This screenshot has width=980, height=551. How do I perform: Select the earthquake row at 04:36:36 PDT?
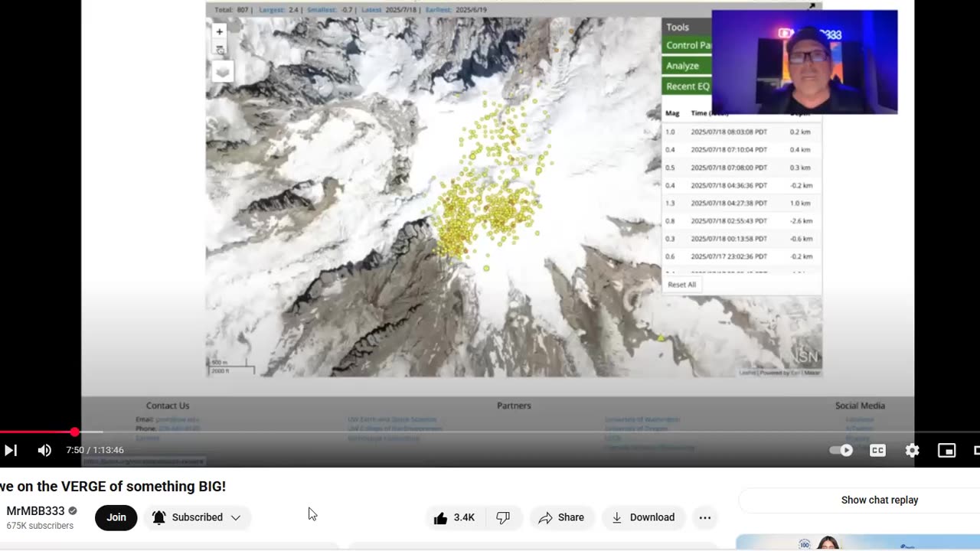(741, 185)
